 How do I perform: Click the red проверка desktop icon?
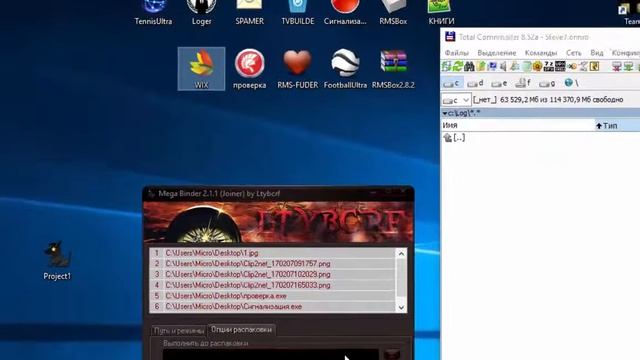[249, 69]
